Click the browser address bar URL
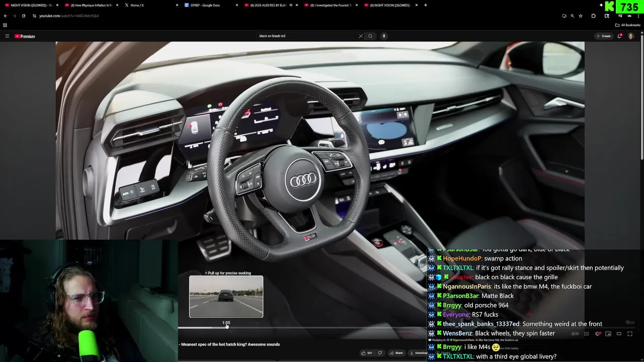The image size is (644, 362). pos(69,16)
